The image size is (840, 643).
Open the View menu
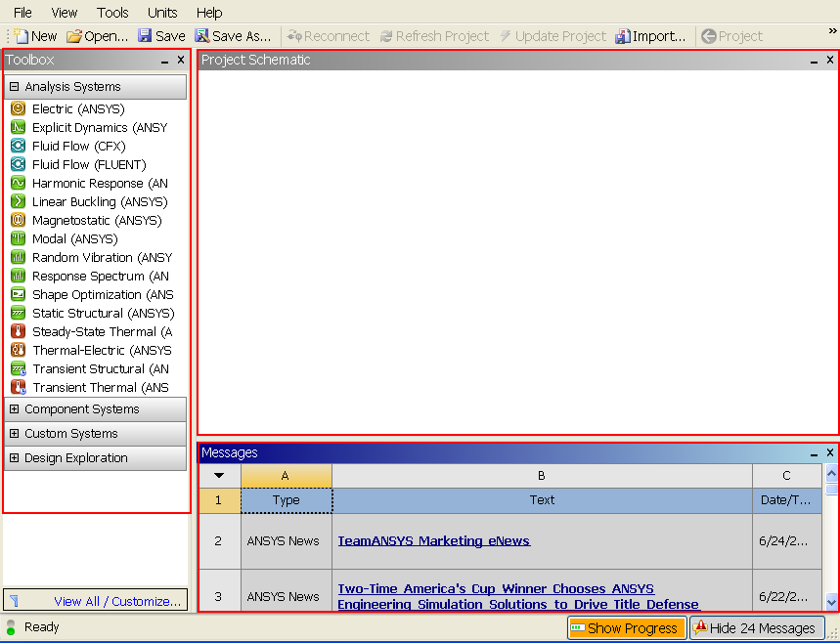pyautogui.click(x=65, y=13)
